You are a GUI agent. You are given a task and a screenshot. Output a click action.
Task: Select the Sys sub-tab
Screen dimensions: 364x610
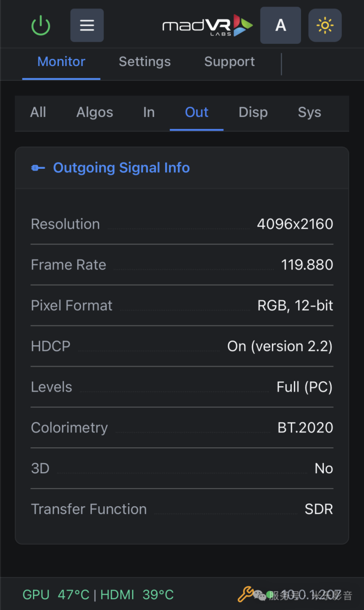310,112
